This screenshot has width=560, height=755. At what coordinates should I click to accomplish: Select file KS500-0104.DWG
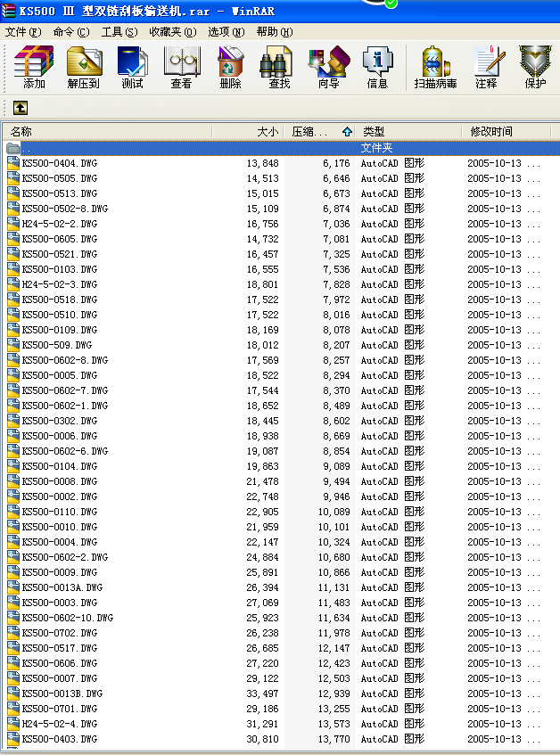tap(59, 466)
